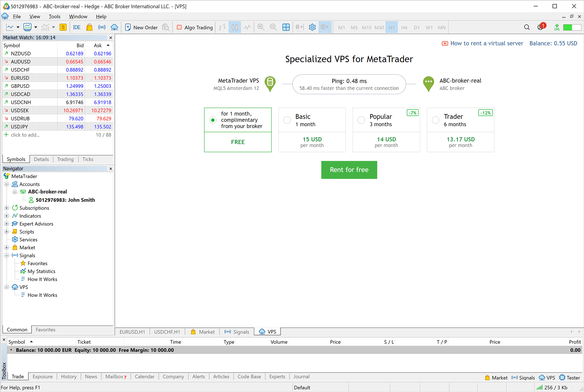
Task: Click the VPS cloud icon in toolbar
Action: point(114,27)
